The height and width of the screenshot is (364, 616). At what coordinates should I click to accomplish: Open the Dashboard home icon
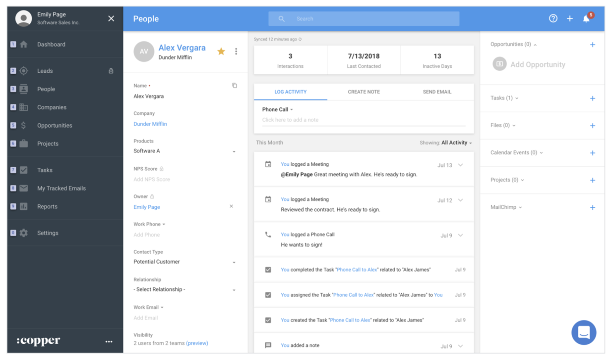24,44
